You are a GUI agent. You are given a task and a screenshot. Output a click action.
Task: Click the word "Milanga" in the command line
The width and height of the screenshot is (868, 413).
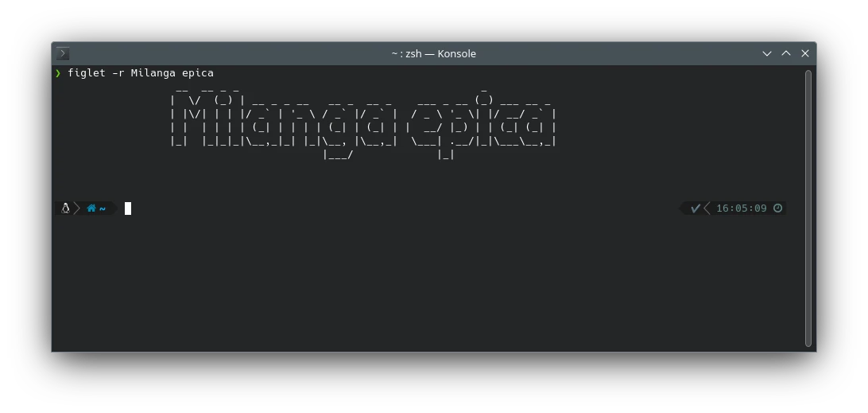tap(153, 73)
